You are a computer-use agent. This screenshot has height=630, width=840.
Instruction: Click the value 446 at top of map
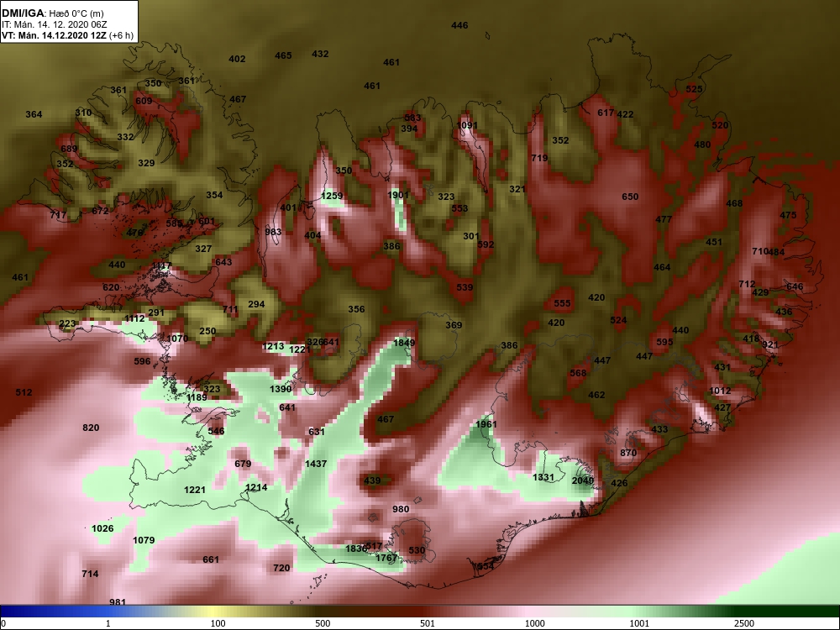click(x=459, y=25)
